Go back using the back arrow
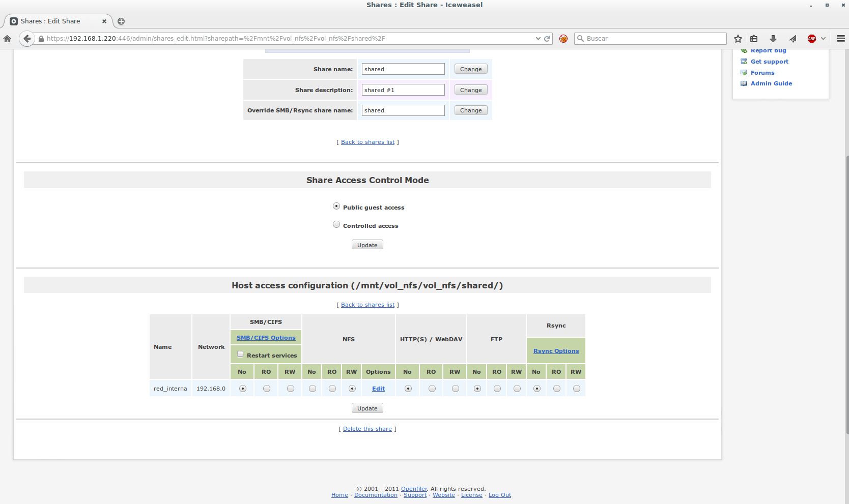The width and height of the screenshot is (849, 504). [x=27, y=39]
